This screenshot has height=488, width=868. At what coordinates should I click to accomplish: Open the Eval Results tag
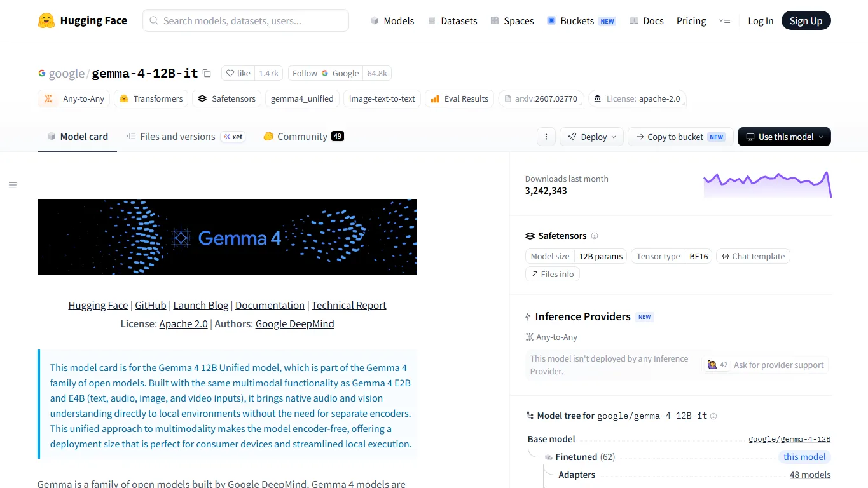[x=459, y=98]
